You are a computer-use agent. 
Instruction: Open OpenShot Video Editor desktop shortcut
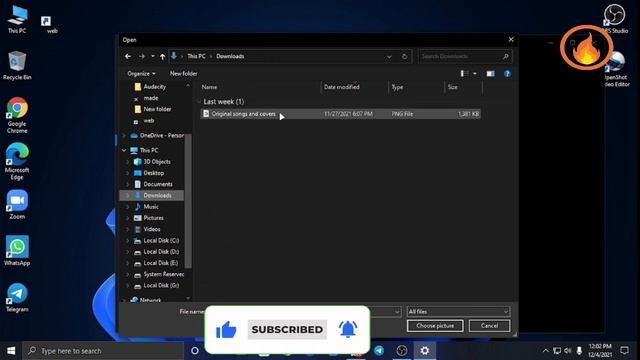pos(616,69)
